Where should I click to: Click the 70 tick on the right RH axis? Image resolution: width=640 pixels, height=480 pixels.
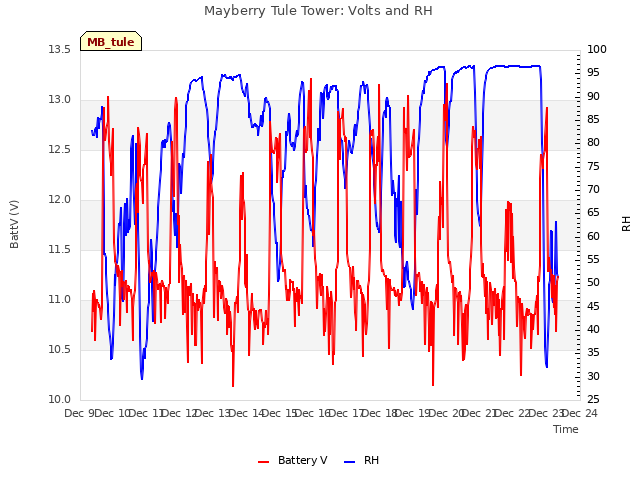click(593, 189)
